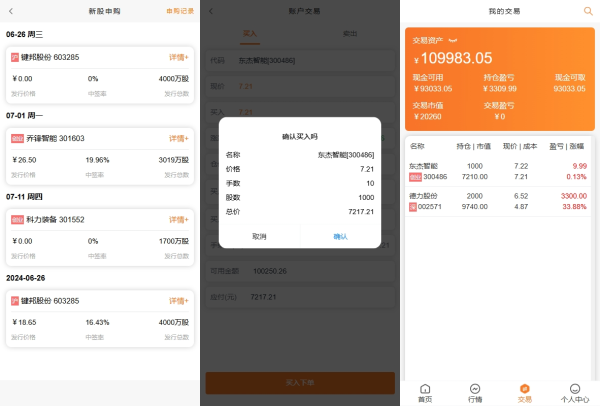The width and height of the screenshot is (600, 406).
Task: Click the ¥26.50 issue price of 乔锋智能
Action: (x=24, y=160)
